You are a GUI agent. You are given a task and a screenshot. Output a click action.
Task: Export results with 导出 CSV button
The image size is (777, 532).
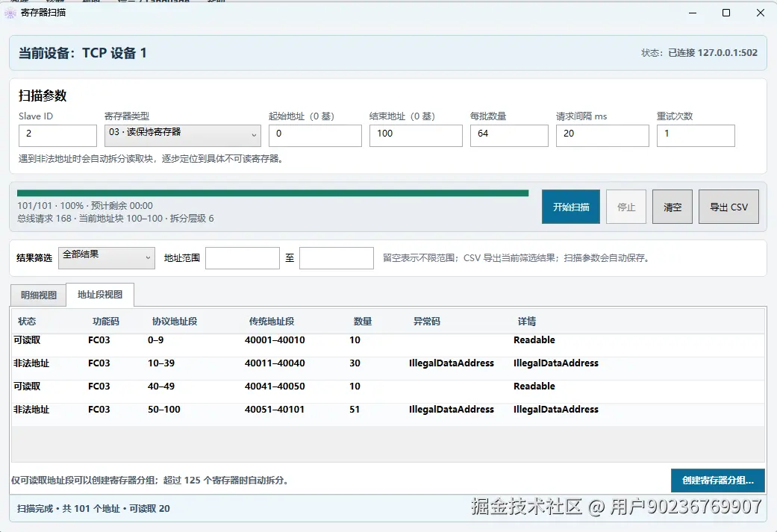pyautogui.click(x=729, y=207)
